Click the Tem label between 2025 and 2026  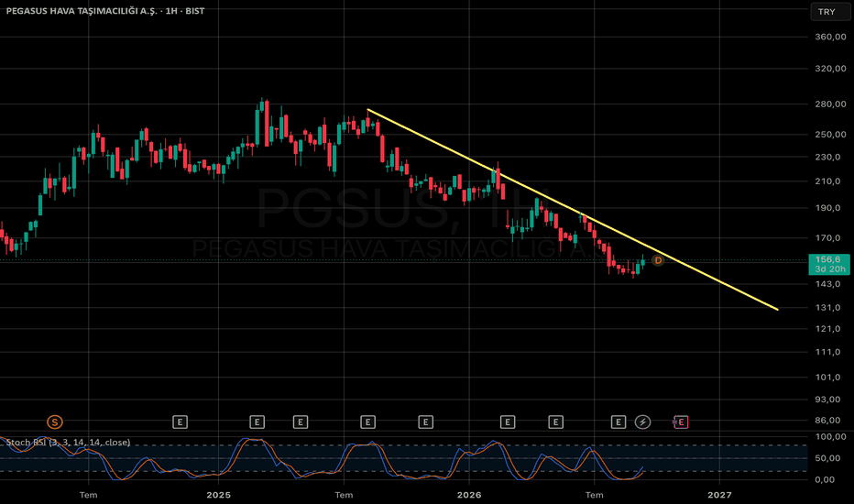click(x=344, y=495)
